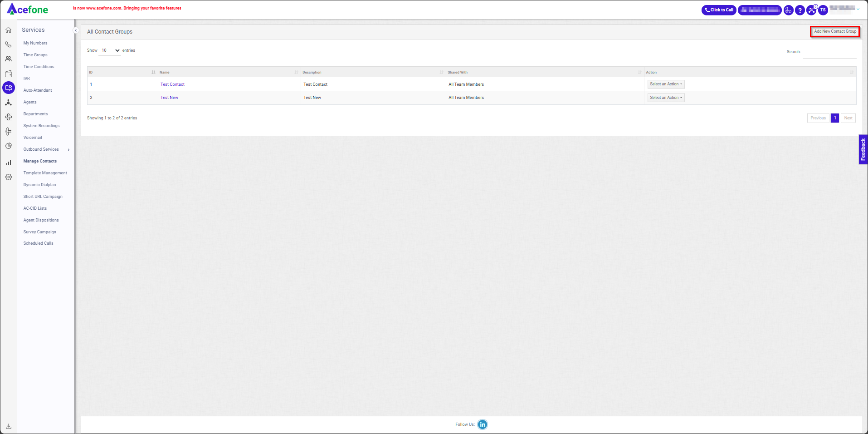This screenshot has height=434, width=868.
Task: Open the help question mark icon
Action: pyautogui.click(x=800, y=10)
